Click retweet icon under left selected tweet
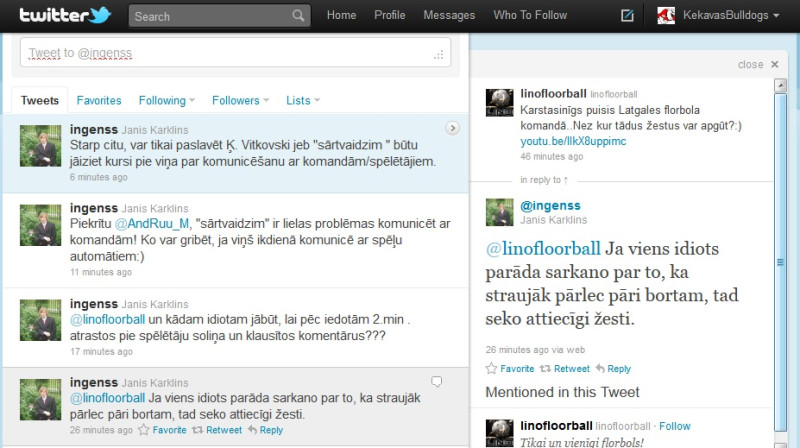800x448 pixels. 197,430
